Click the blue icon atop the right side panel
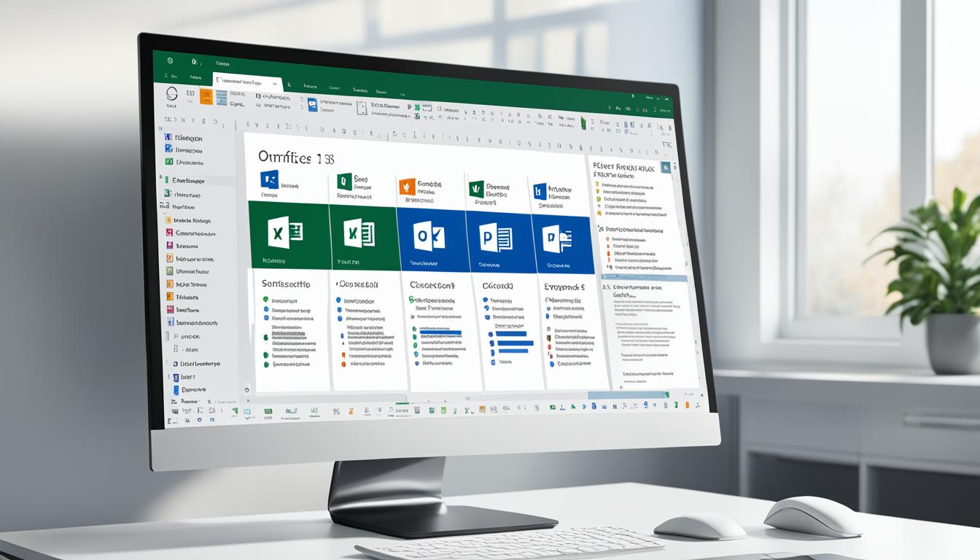980x560 pixels. [x=665, y=167]
